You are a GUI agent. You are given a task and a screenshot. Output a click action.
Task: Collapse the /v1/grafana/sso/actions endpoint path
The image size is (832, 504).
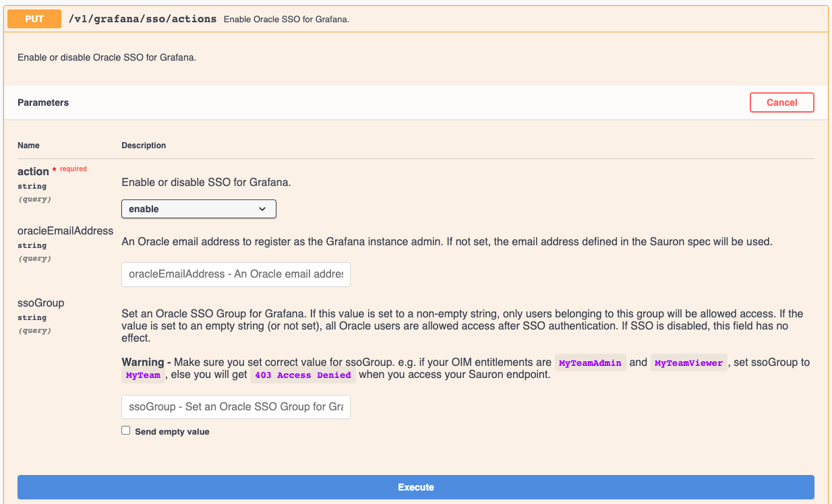point(142,19)
